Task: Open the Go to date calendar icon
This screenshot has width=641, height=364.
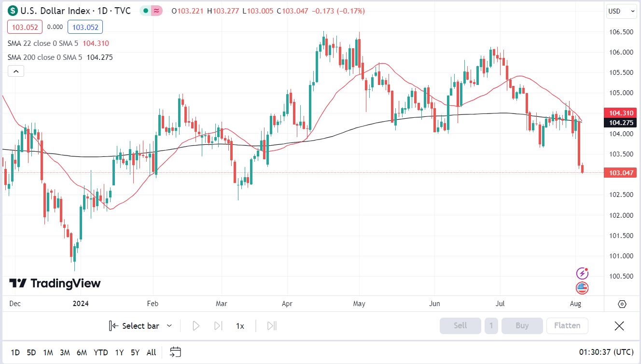Action: (x=175, y=352)
